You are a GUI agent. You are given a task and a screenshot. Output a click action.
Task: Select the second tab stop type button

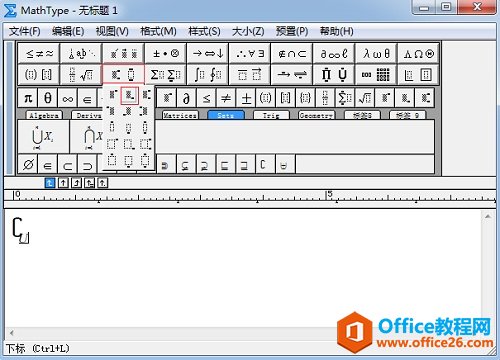tap(63, 183)
